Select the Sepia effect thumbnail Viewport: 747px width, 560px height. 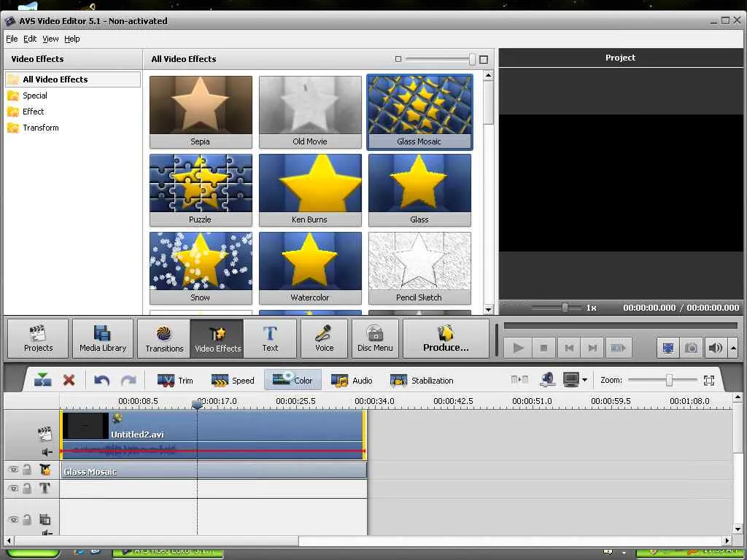201,112
